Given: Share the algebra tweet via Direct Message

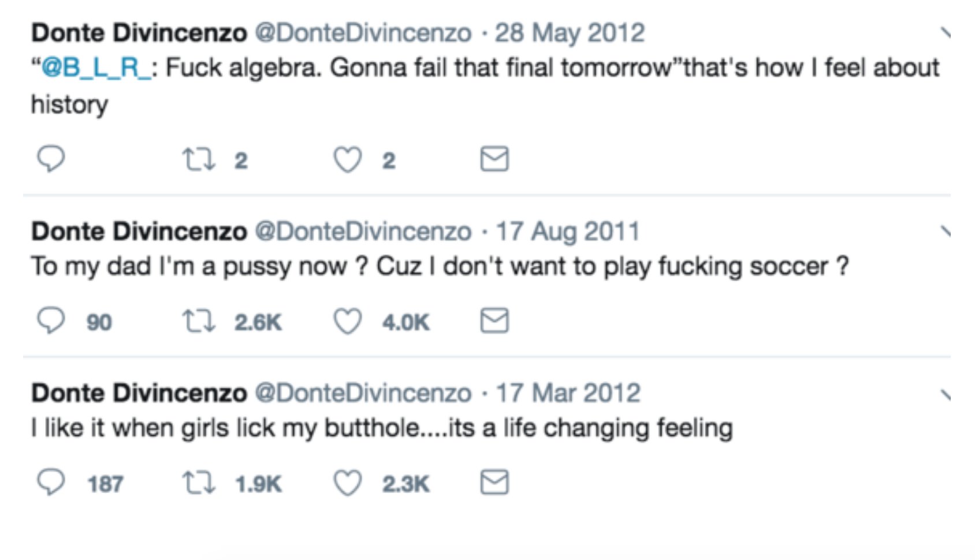Looking at the screenshot, I should point(498,158).
